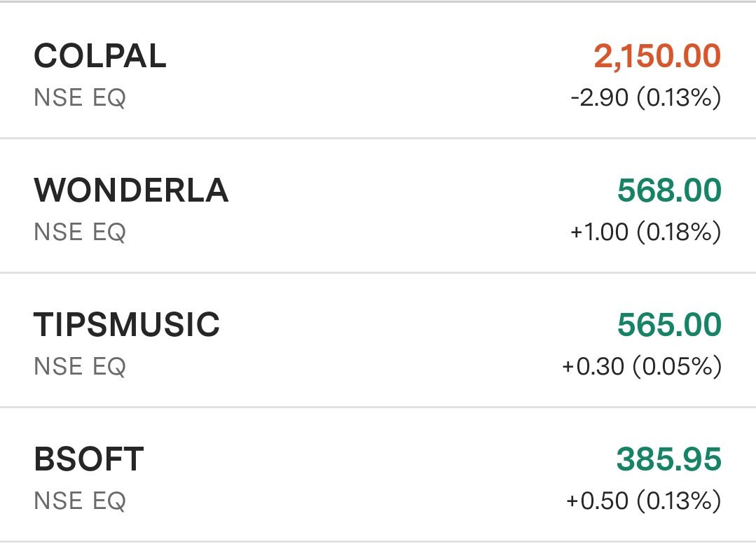Click COLPAL change -2.90 (0.13%)
This screenshot has width=756, height=544.
click(645, 98)
